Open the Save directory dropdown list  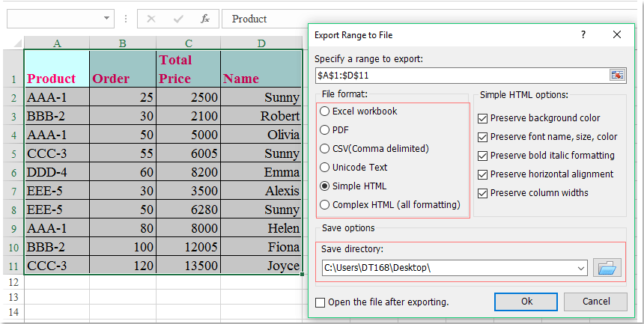coord(581,269)
